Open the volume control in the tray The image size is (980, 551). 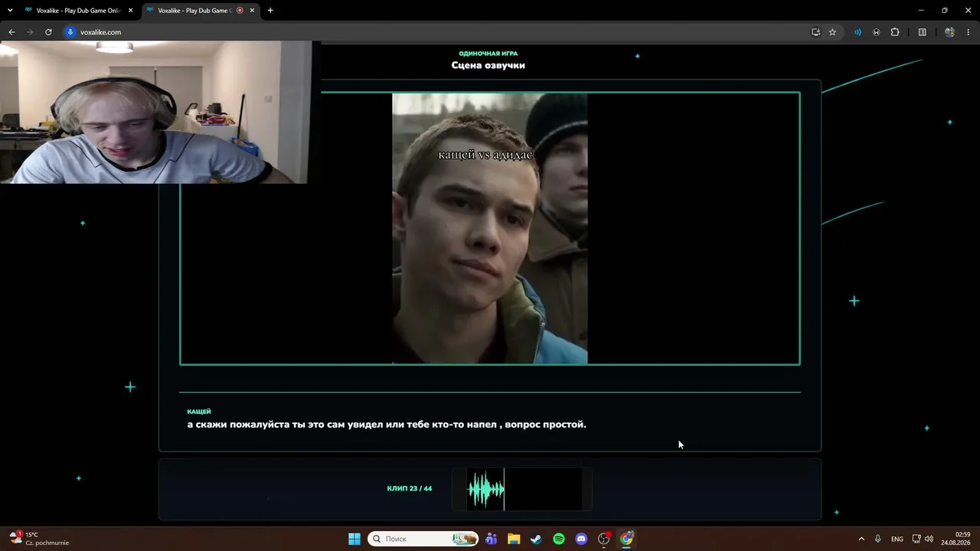pyautogui.click(x=929, y=539)
